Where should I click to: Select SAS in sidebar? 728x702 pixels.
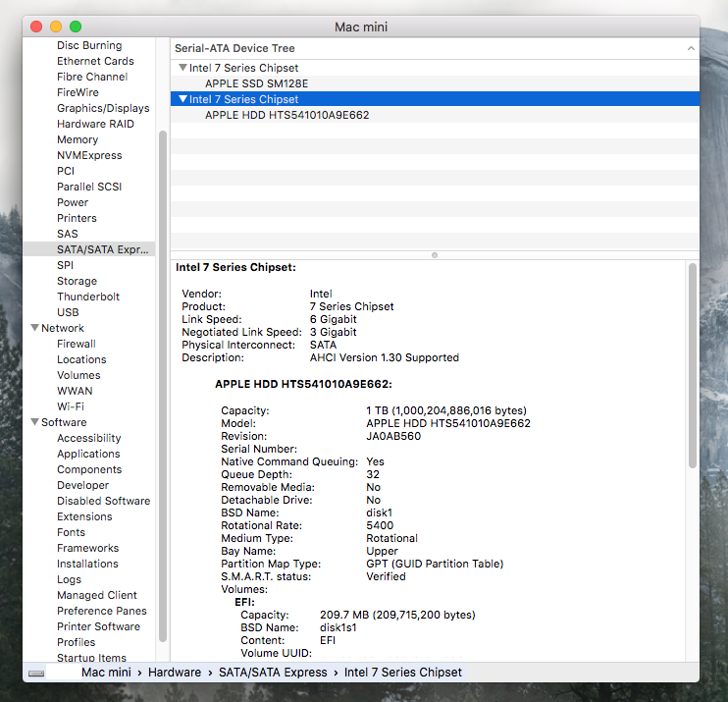pos(68,234)
